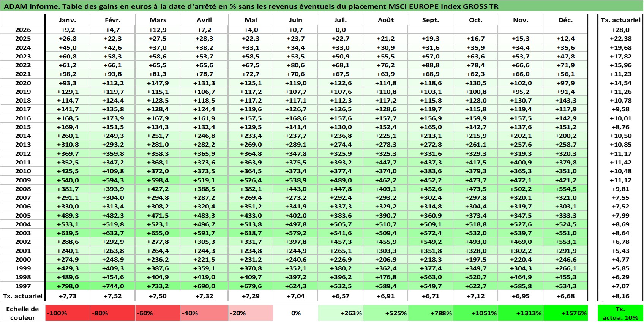644x322 pixels.
Task: Click the +1313% color scale swatch
Action: (x=521, y=313)
